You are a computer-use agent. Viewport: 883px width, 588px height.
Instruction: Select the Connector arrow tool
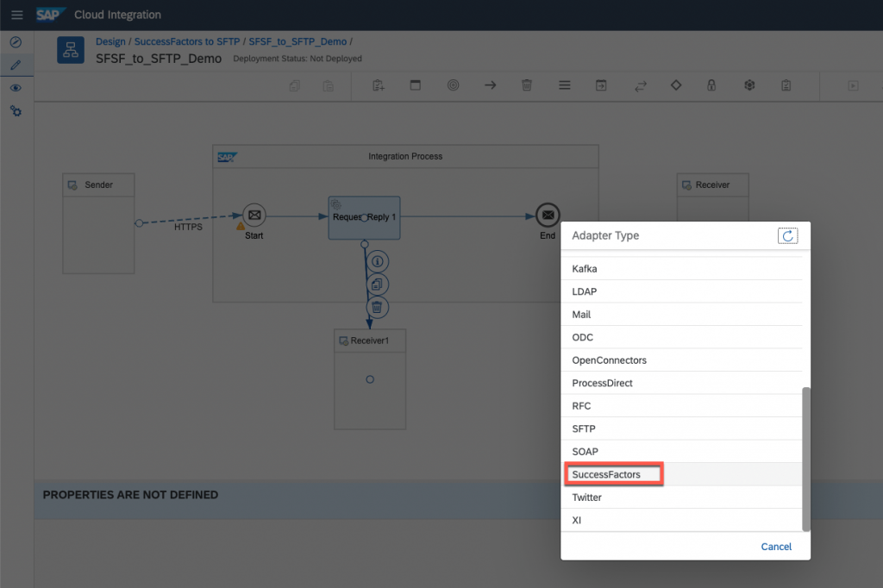pyautogui.click(x=491, y=85)
